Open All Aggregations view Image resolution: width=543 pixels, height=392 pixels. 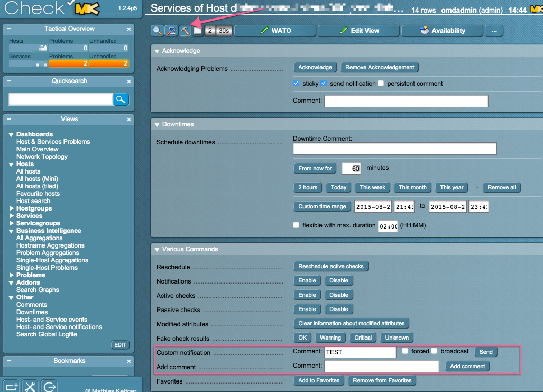[x=39, y=238]
